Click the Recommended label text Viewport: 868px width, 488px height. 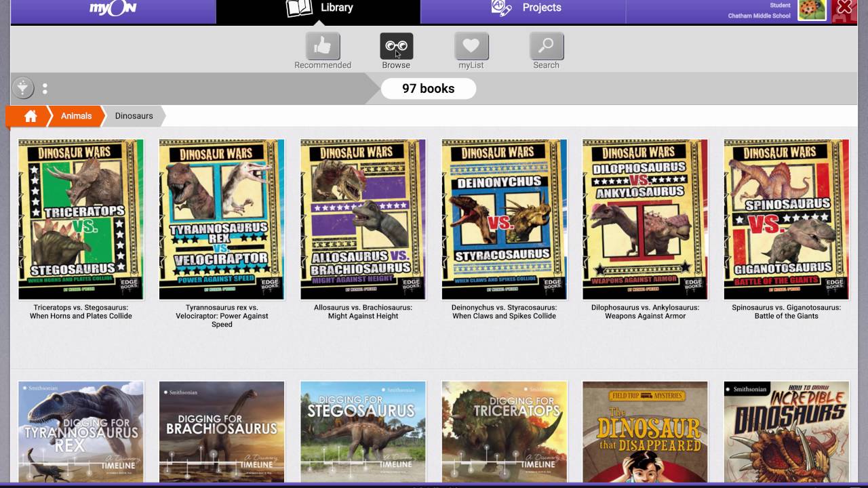[x=323, y=65]
